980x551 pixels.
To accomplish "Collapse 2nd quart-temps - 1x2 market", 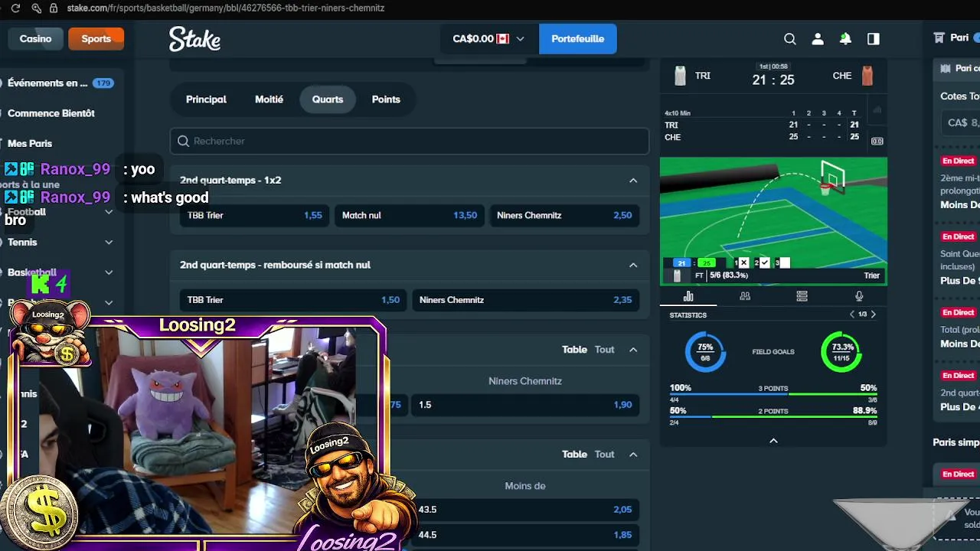I will (x=633, y=181).
